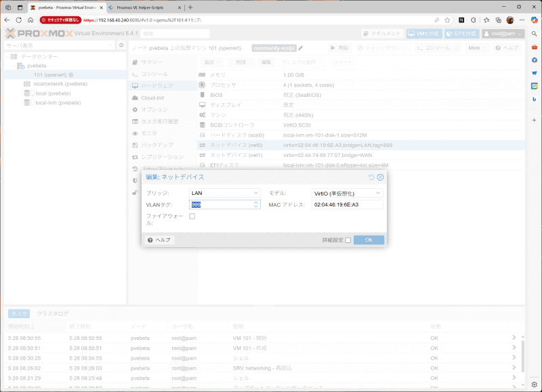Switch to Proxmox VE Helper-Scripts tab
This screenshot has height=392, width=542.
click(144, 7)
